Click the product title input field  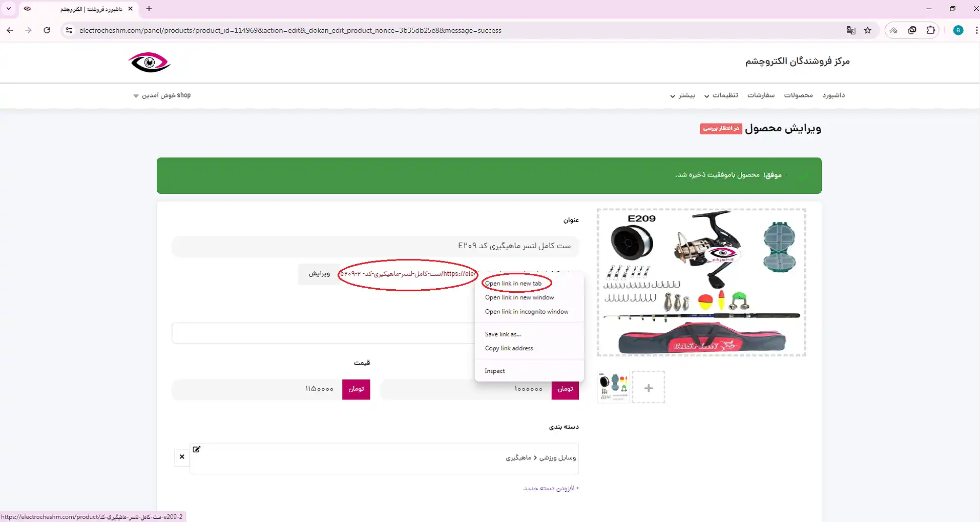point(376,246)
